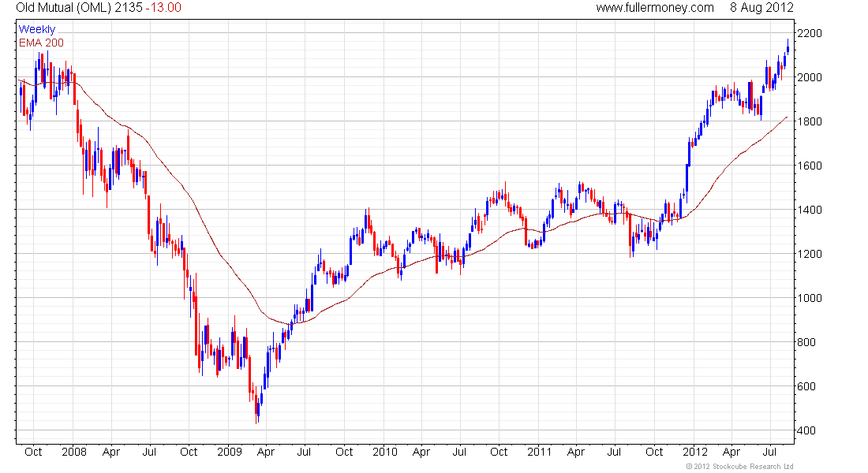
Task: Click the '2000' price axis label
Action: (810, 77)
